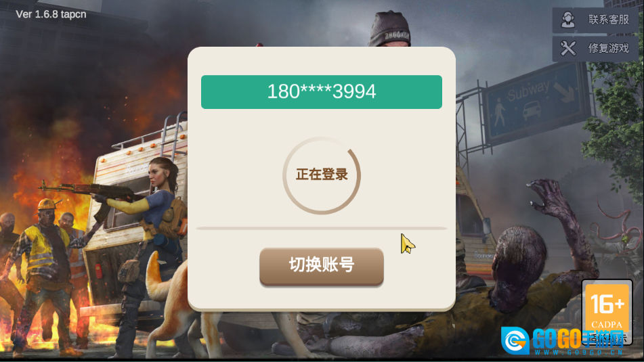Choose the 修复游戏 label

click(x=608, y=48)
